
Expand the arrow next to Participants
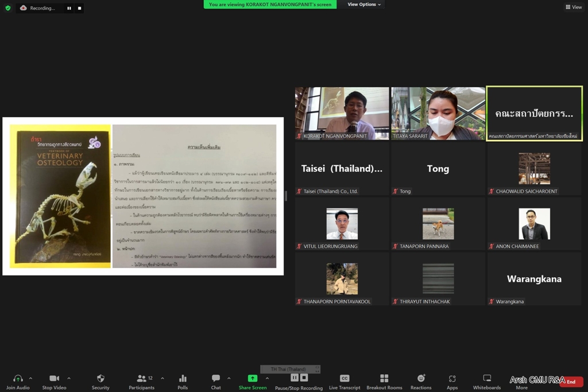[163, 378]
